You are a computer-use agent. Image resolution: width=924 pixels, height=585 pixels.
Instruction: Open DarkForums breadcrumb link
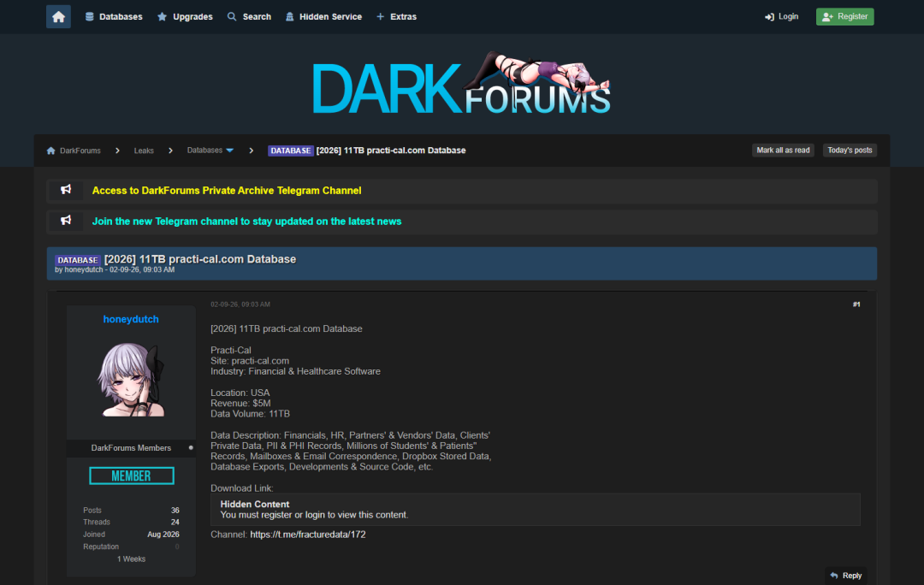(80, 151)
